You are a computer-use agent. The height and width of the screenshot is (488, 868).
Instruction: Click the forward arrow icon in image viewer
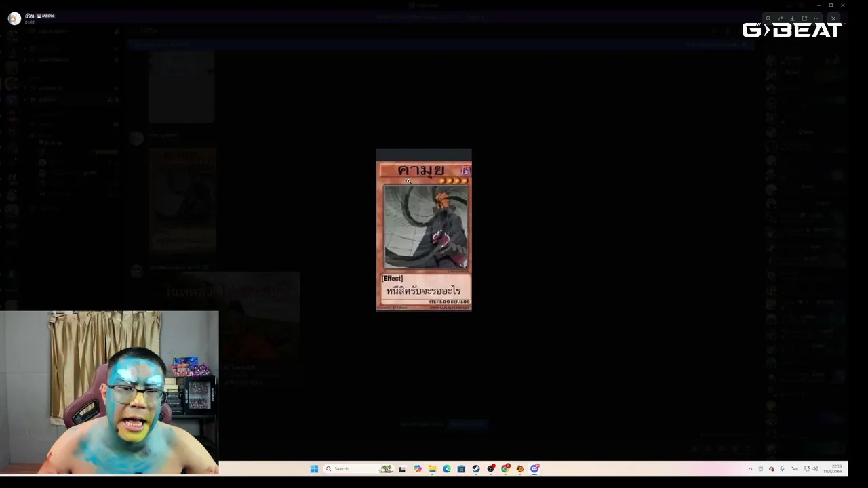click(x=781, y=18)
